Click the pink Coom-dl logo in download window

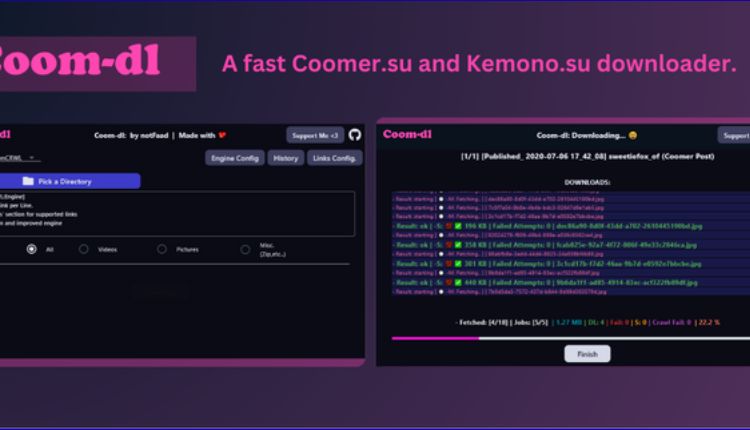[407, 134]
